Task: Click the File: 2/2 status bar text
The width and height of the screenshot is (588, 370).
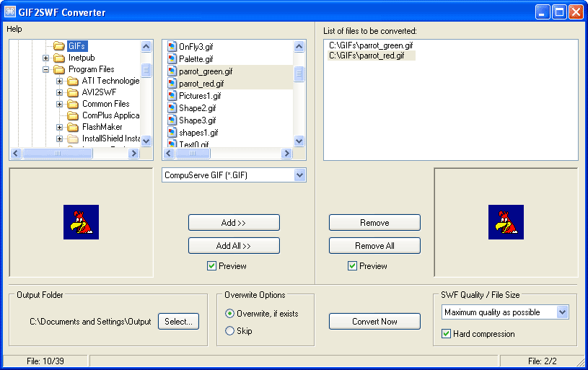Action: click(x=543, y=361)
